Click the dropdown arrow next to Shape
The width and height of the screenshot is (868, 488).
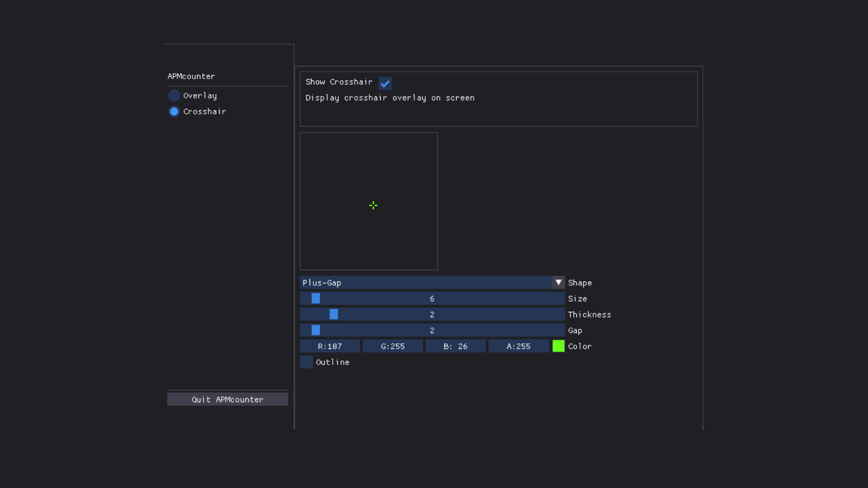(x=558, y=282)
